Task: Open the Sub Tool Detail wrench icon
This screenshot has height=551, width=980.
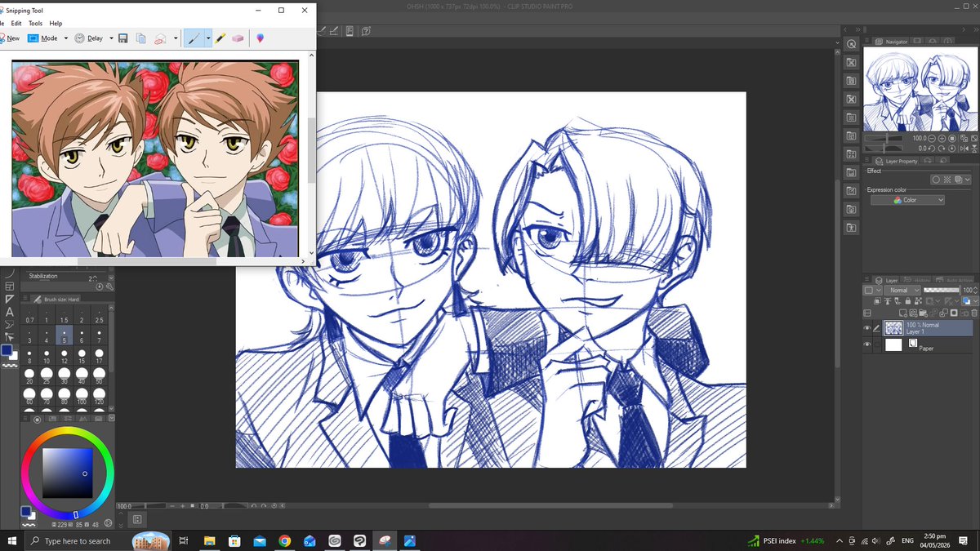Action: 109,287
